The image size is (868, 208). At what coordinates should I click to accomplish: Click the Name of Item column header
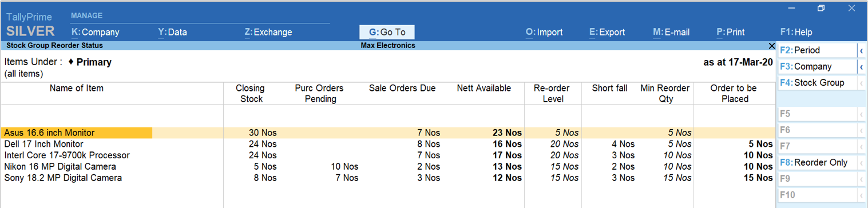tap(77, 88)
